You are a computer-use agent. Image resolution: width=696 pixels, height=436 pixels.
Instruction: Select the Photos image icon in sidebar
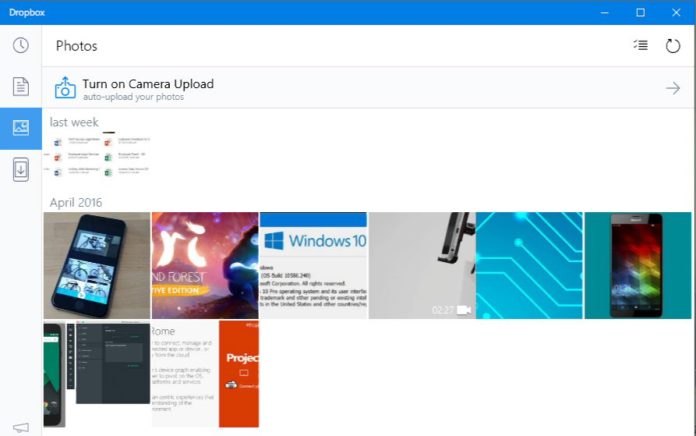[x=21, y=128]
